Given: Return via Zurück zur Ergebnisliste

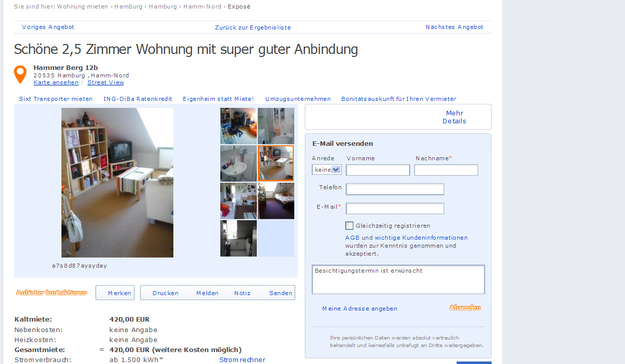Looking at the screenshot, I should [x=253, y=27].
